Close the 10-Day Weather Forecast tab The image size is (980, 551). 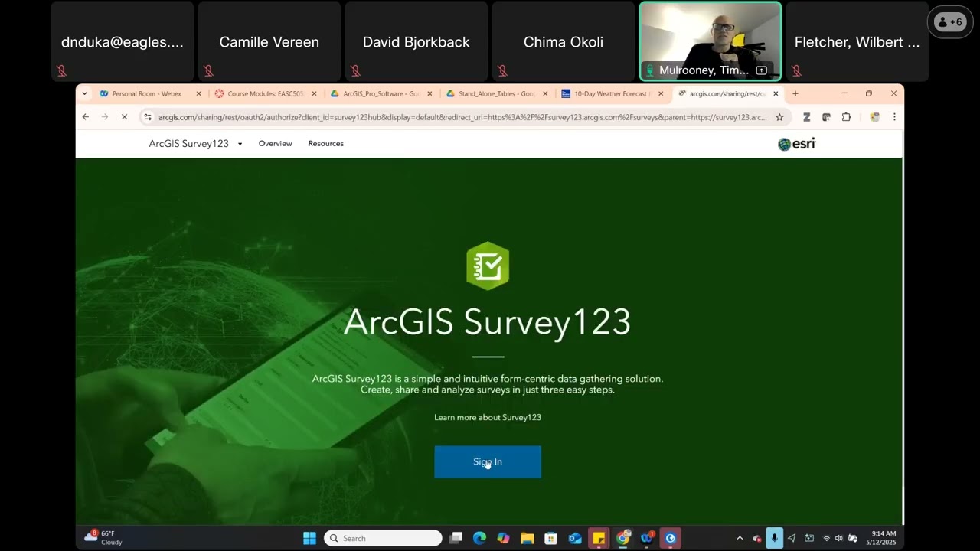pyautogui.click(x=661, y=94)
